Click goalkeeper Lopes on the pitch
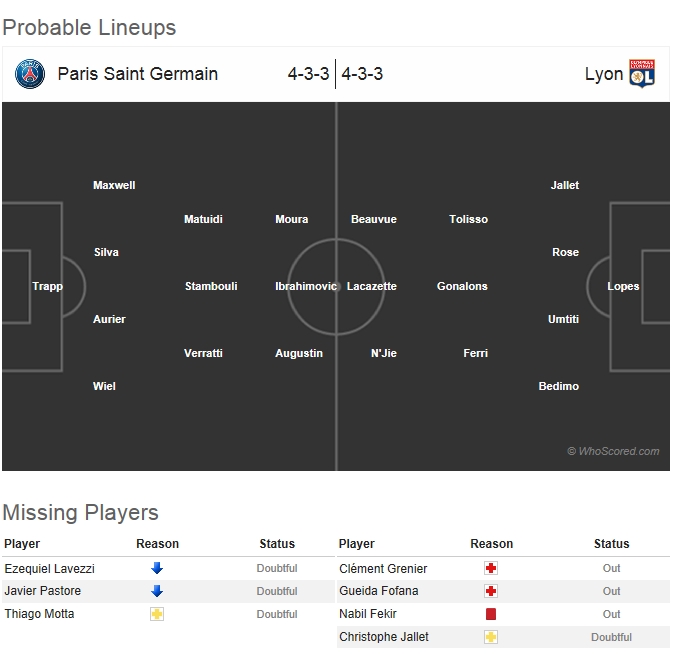This screenshot has height=654, width=673. (623, 286)
